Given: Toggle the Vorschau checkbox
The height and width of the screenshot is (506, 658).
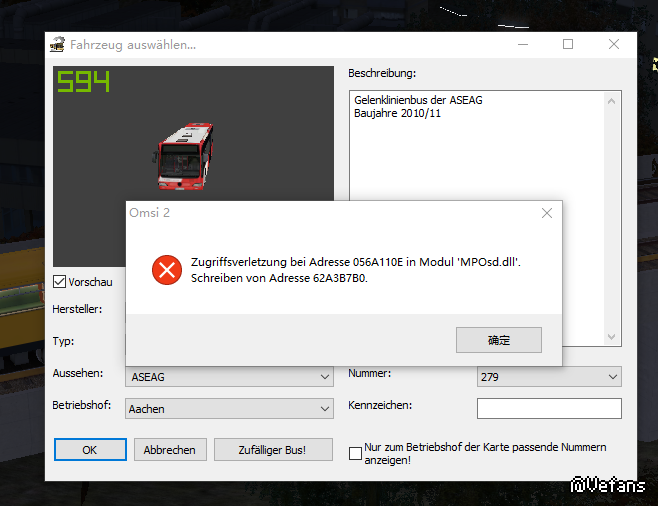Looking at the screenshot, I should point(60,282).
